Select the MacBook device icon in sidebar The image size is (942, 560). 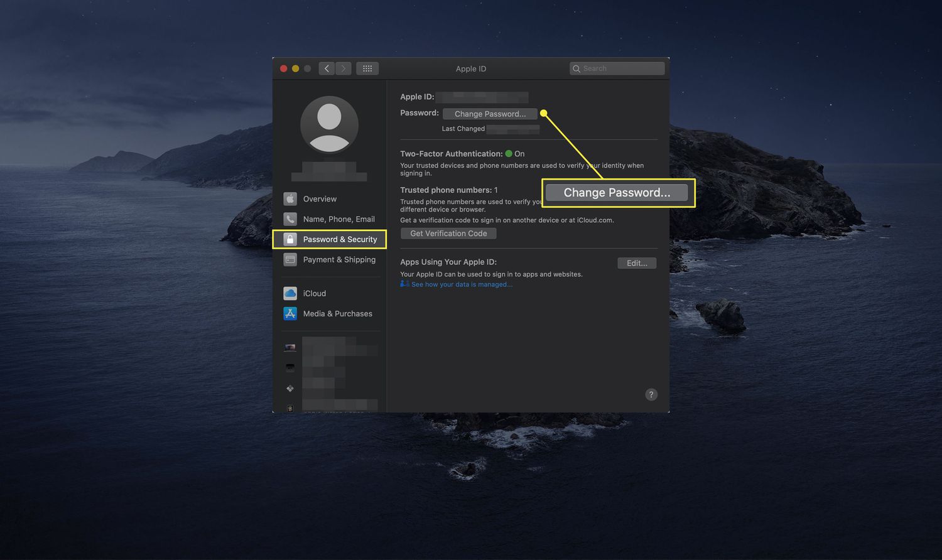[290, 347]
